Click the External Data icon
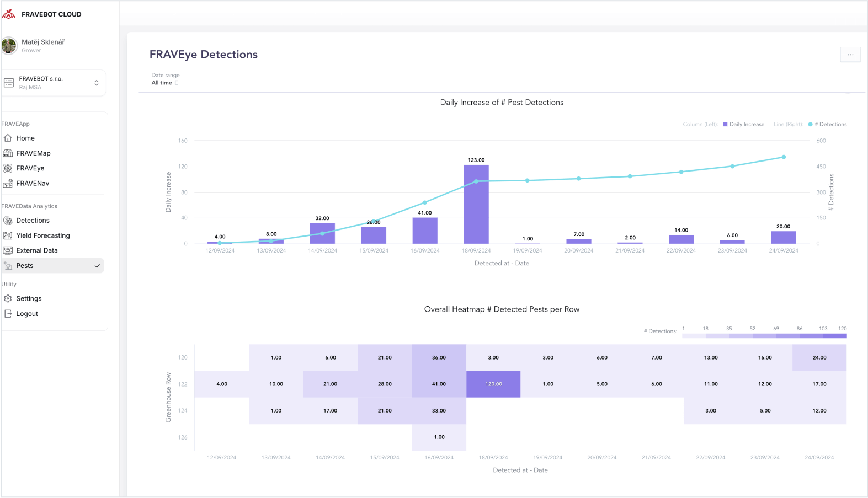The image size is (868, 498). pyautogui.click(x=8, y=250)
